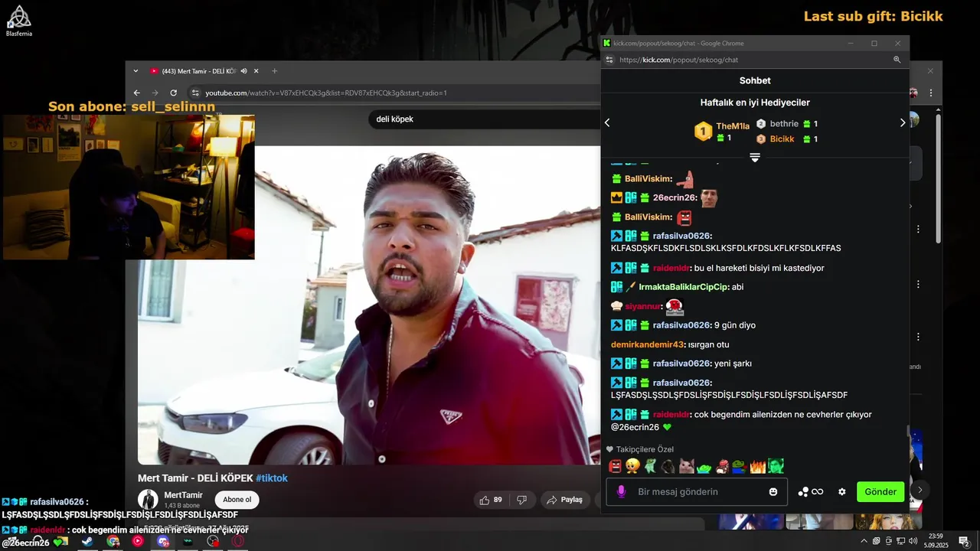Insert the green face emote

click(776, 465)
